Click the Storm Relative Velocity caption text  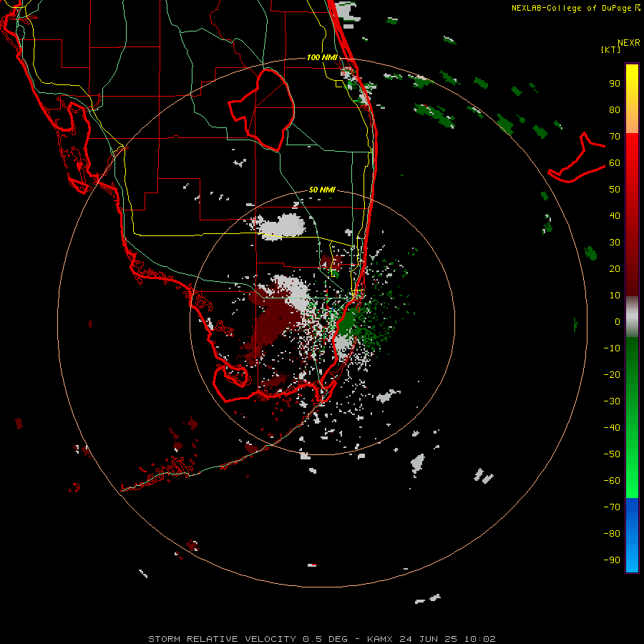point(322,639)
